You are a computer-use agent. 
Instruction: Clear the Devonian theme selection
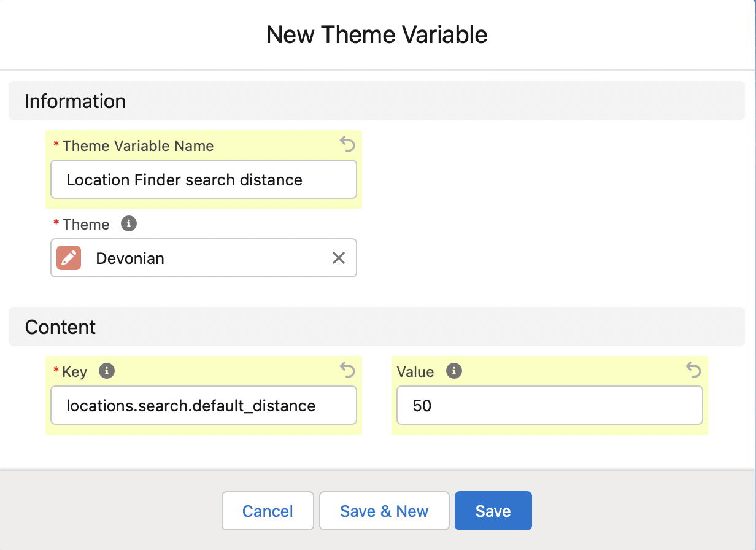coord(338,258)
